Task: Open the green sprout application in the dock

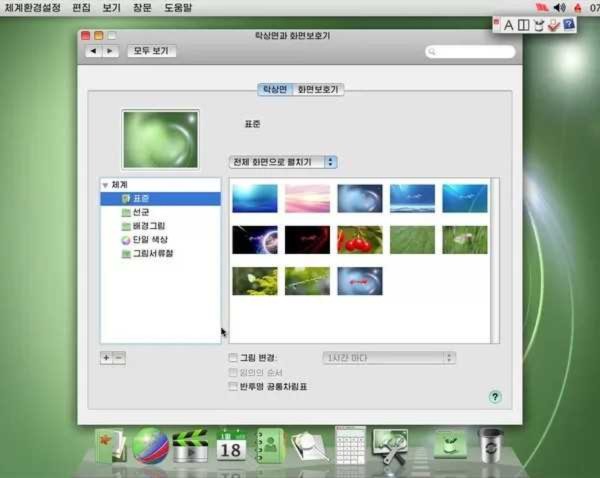Action: tap(450, 444)
